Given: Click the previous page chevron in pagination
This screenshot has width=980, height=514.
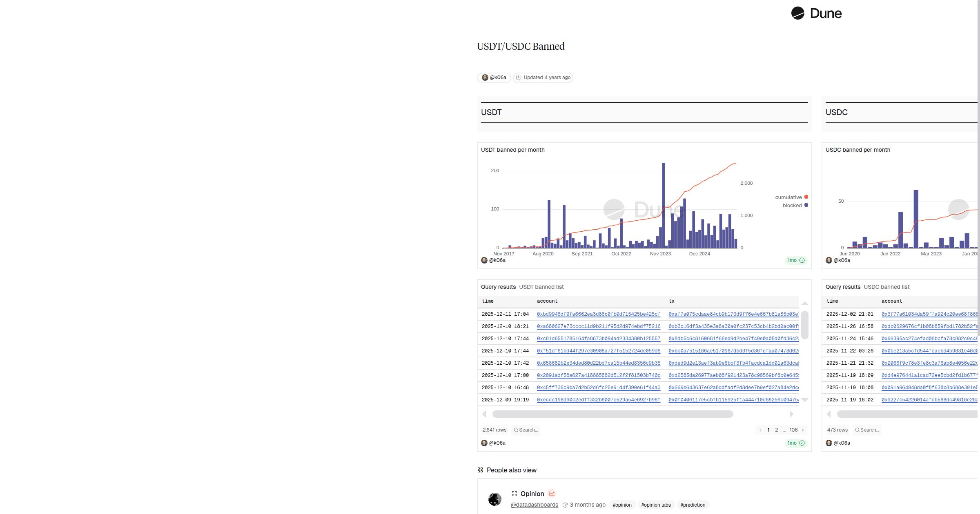Looking at the screenshot, I should [x=760, y=430].
